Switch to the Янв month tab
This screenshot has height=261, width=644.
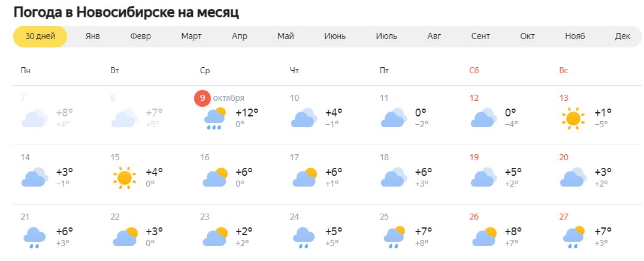(x=93, y=36)
